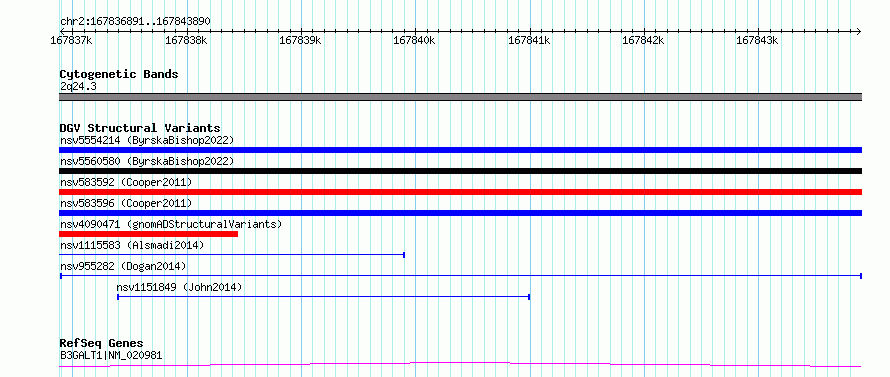This screenshot has width=890, height=377.
Task: Click the chr2:167836891..167843890 coordinate label
Action: pos(135,21)
